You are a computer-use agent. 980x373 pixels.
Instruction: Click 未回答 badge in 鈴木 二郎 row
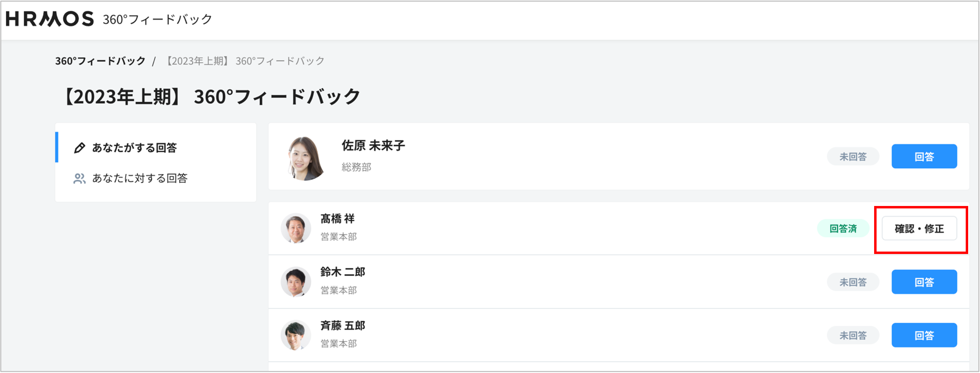click(x=853, y=282)
